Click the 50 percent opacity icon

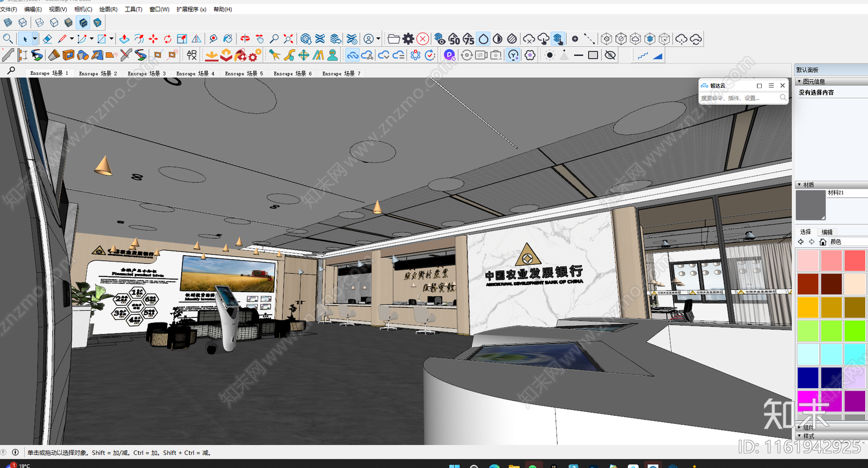454,39
